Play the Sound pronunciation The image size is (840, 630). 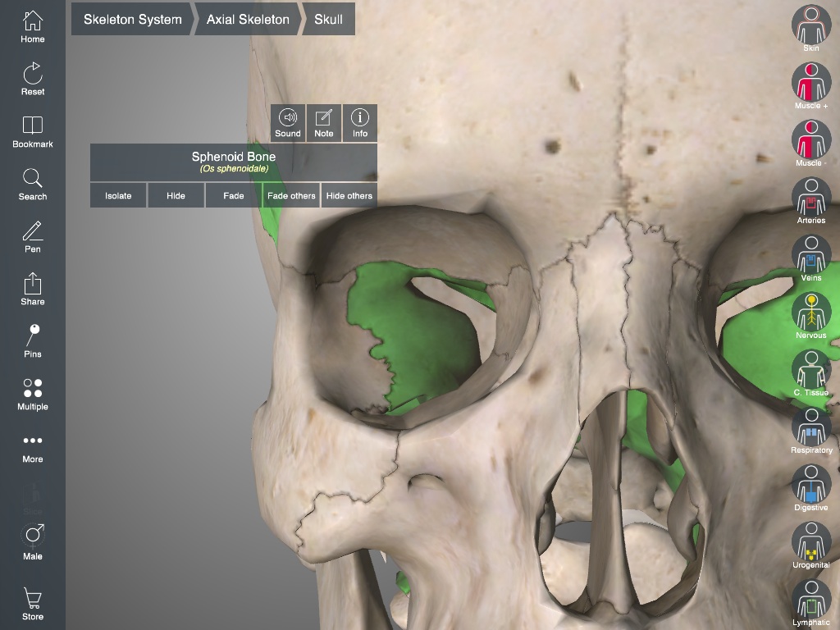(x=288, y=122)
